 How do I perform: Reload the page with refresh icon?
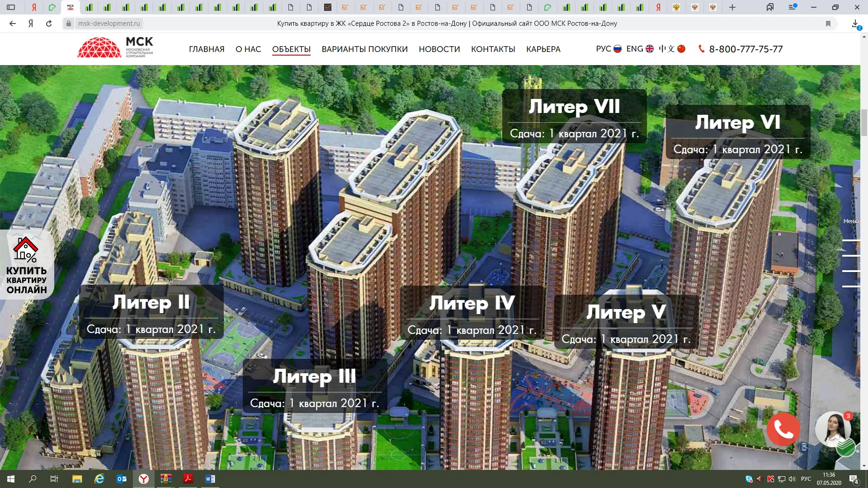[x=49, y=23]
